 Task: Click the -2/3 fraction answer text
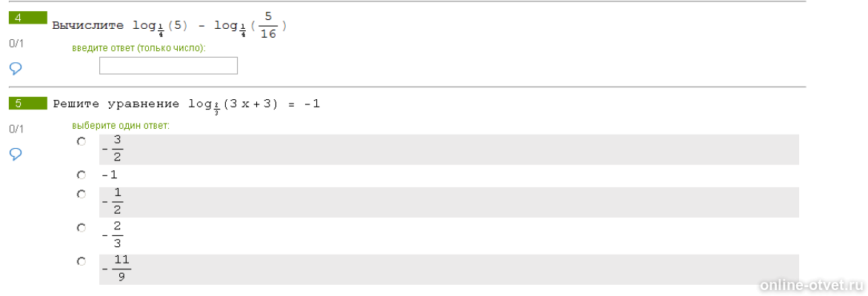113,235
